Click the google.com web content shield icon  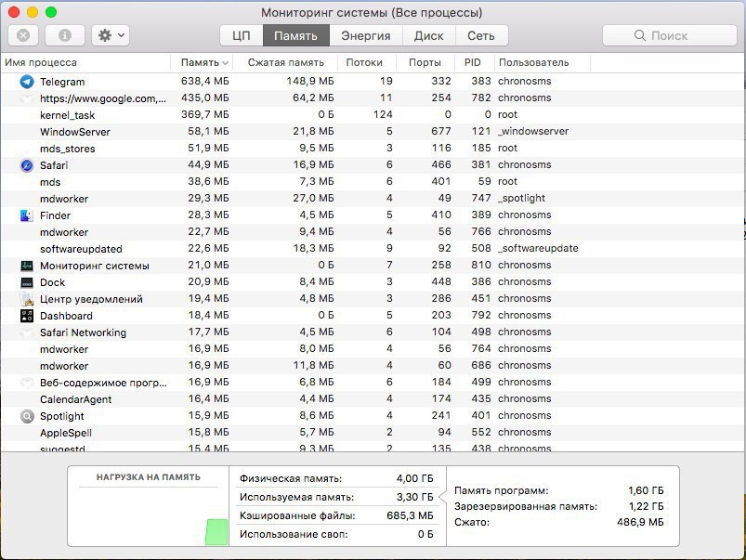(x=27, y=98)
